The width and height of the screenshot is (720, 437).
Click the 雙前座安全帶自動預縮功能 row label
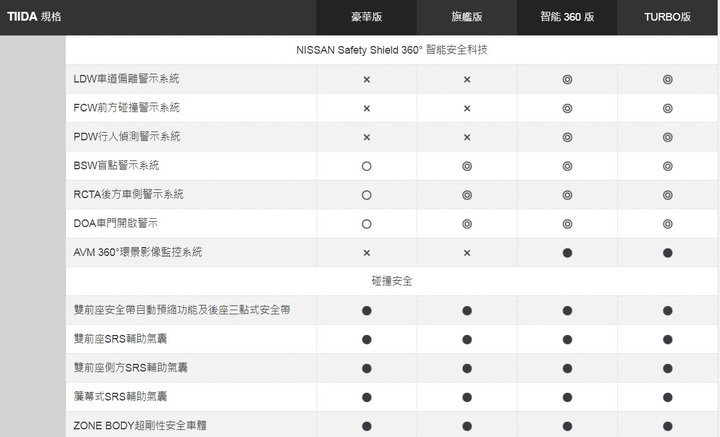pos(182,310)
